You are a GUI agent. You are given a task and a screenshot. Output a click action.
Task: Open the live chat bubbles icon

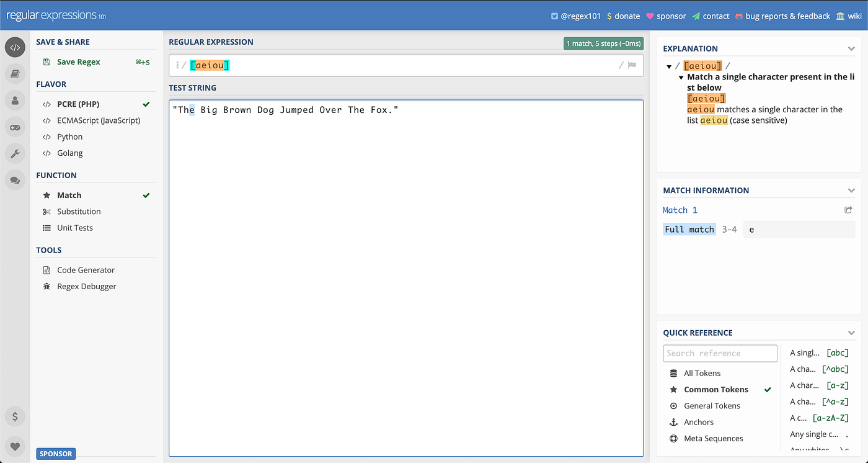coord(15,181)
